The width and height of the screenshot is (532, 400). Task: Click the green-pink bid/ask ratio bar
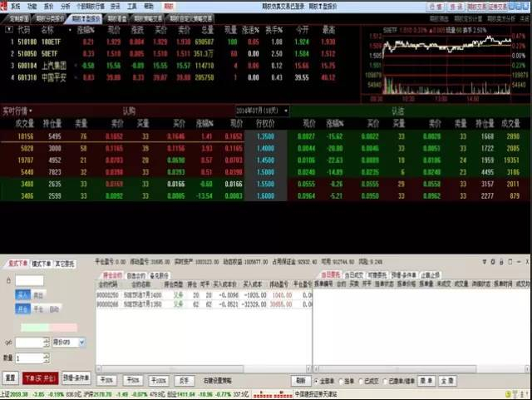(49, 328)
